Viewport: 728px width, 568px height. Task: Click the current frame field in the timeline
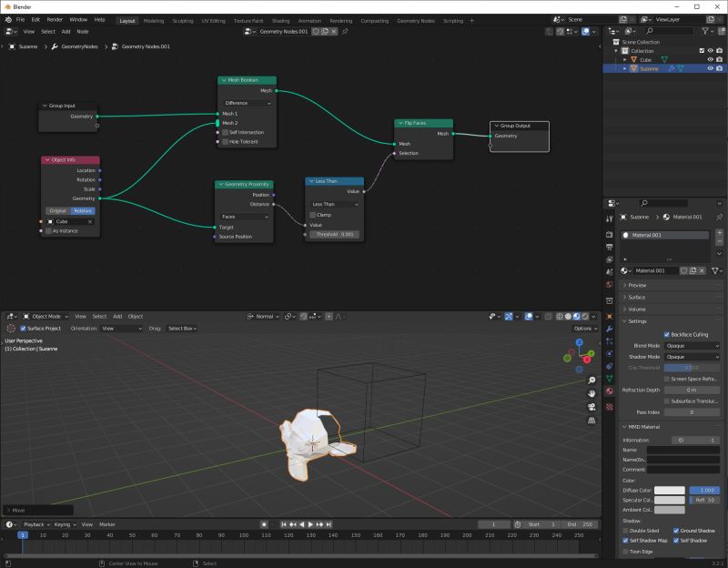pyautogui.click(x=492, y=523)
